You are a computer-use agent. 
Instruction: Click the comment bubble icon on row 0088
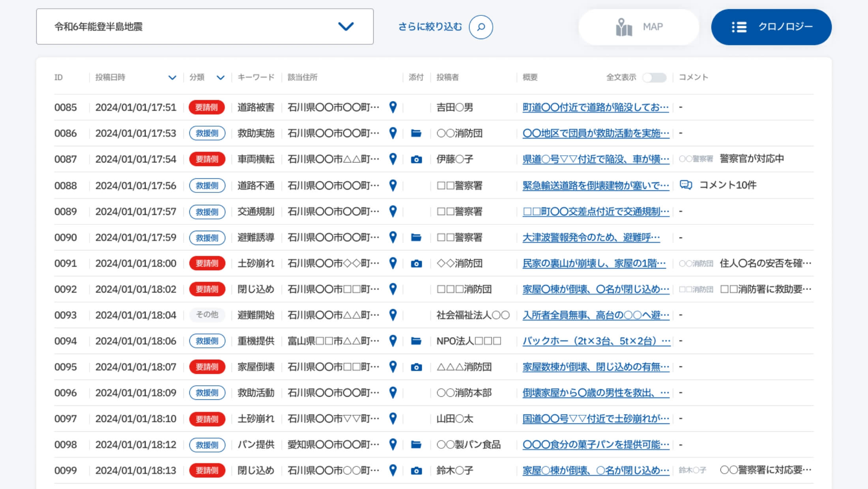click(x=686, y=185)
